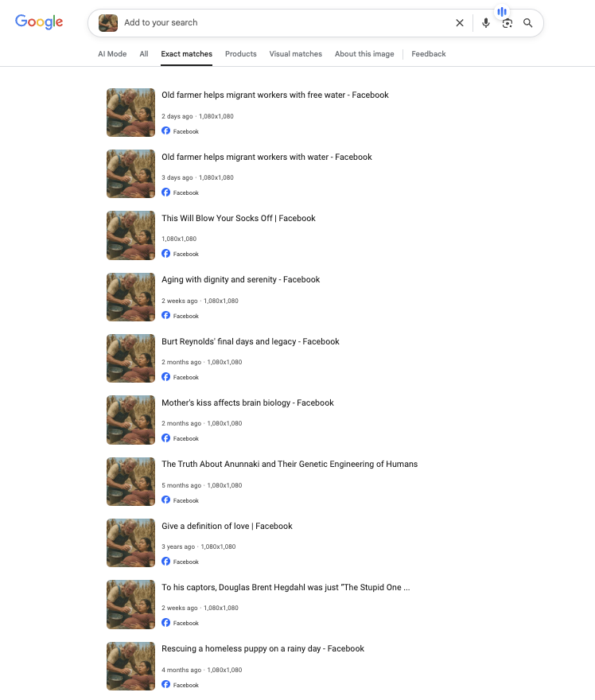This screenshot has width=595, height=700.
Task: Clear the search with the X icon
Action: coord(459,23)
